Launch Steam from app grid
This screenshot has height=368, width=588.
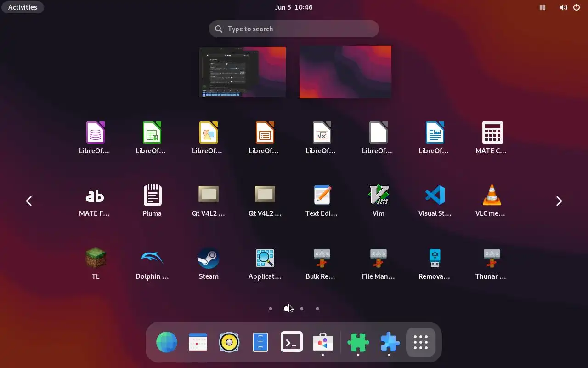209,258
